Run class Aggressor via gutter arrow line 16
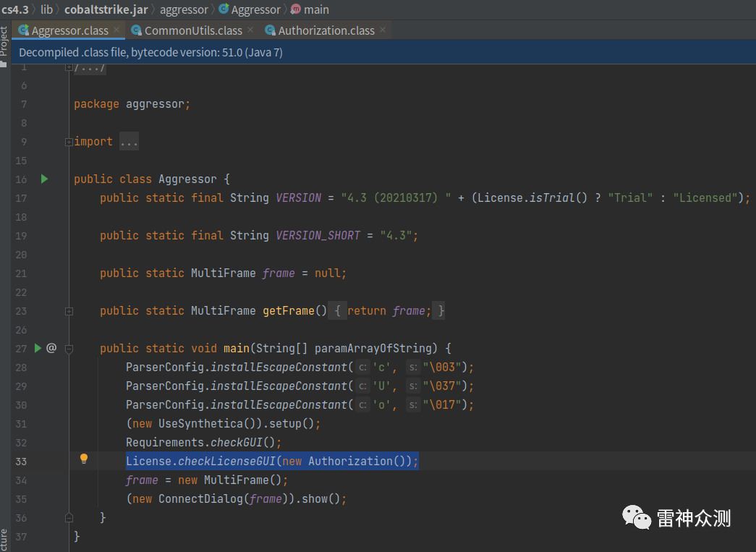The height and width of the screenshot is (552, 756). pos(44,179)
